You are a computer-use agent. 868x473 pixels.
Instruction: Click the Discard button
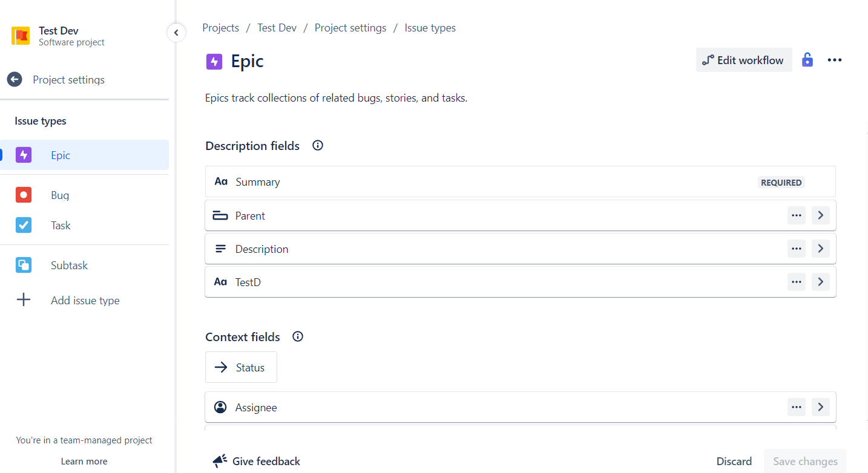734,461
